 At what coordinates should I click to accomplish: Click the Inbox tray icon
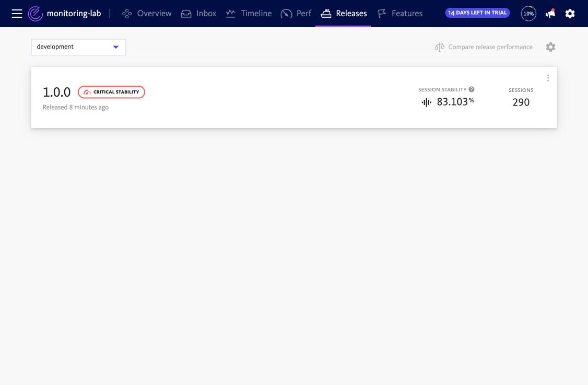tap(186, 14)
